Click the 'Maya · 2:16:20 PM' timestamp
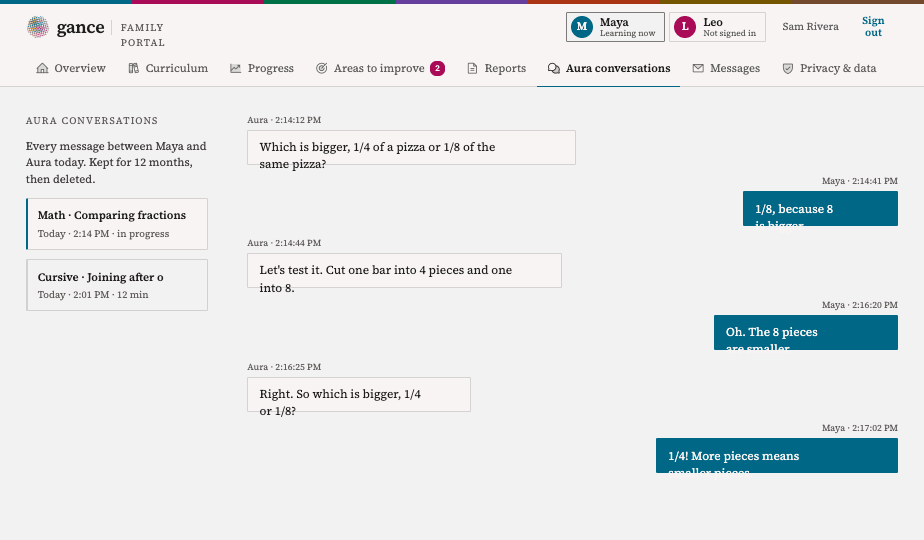The image size is (924, 540). (x=860, y=305)
